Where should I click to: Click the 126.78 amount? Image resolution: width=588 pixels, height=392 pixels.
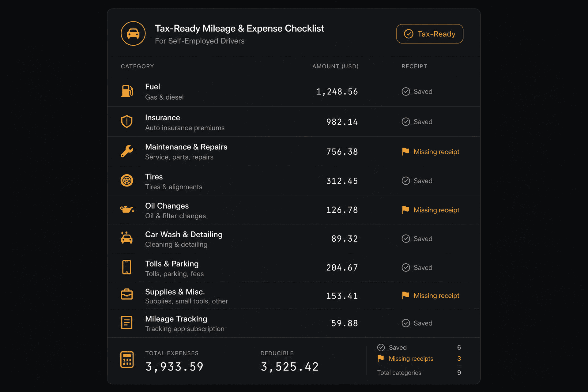click(x=342, y=210)
